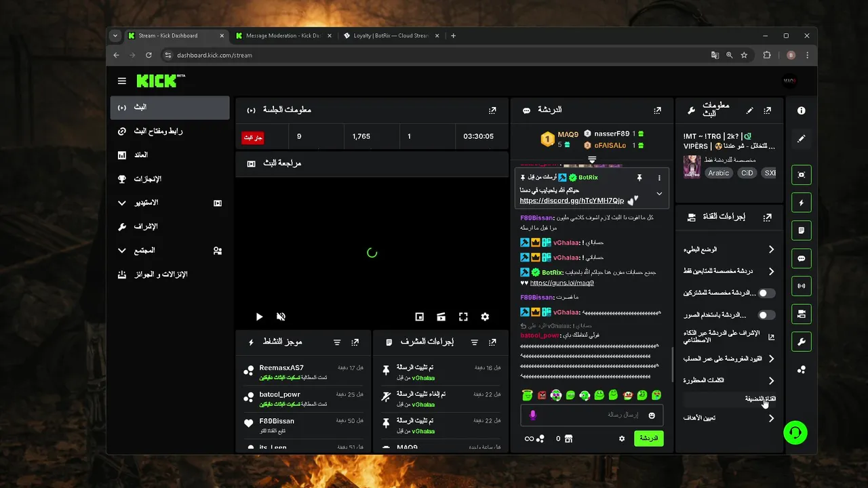
Task: Open الإشراف moderation in sidebar
Action: pos(170,226)
